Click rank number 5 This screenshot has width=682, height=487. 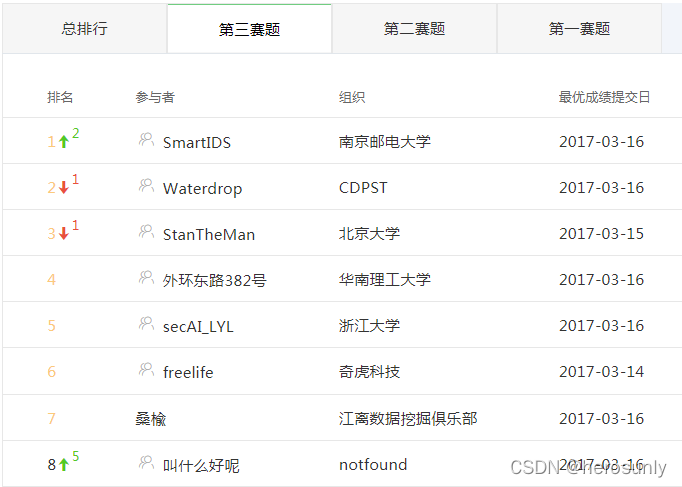(51, 326)
